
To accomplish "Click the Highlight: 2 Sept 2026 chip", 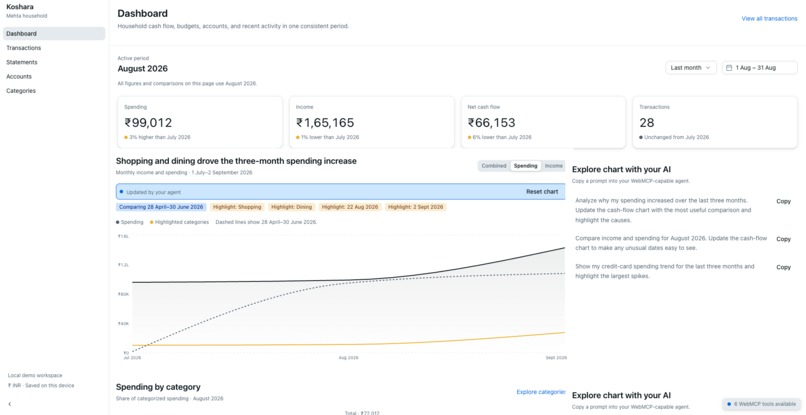I will tap(415, 207).
